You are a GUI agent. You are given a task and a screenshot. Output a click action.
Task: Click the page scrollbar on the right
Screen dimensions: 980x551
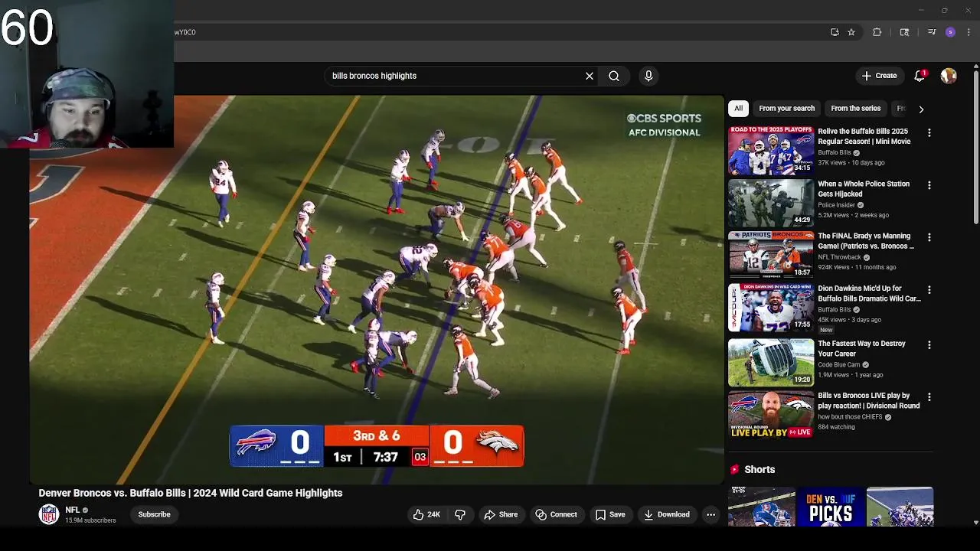click(975, 145)
